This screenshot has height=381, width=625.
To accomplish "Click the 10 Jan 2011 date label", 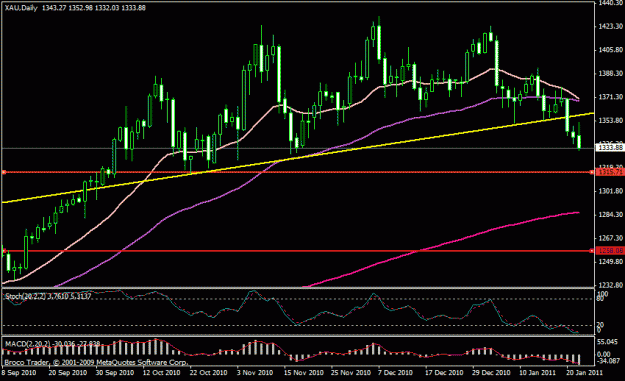I will click(x=537, y=373).
